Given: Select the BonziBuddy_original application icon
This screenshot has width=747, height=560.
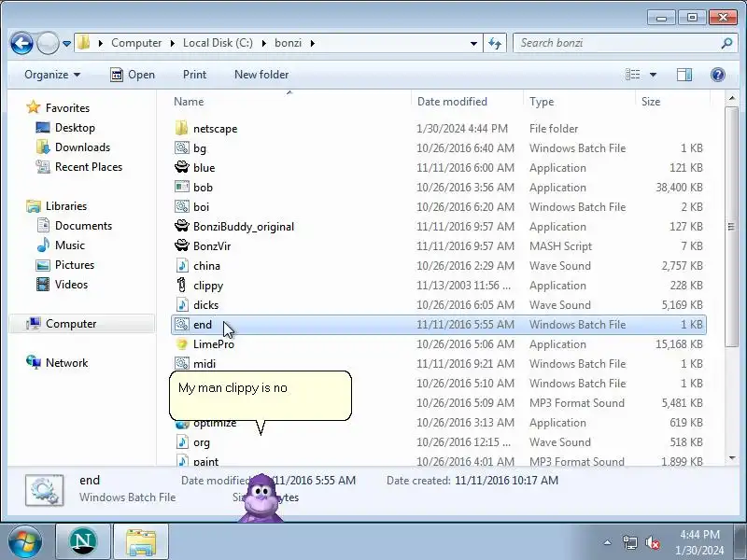Looking at the screenshot, I should tap(181, 226).
